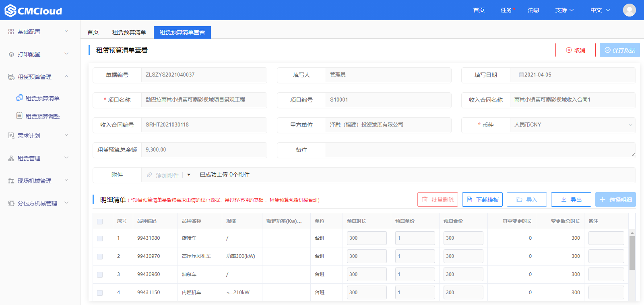Click the 基础配置 grid icon

coord(11,31)
